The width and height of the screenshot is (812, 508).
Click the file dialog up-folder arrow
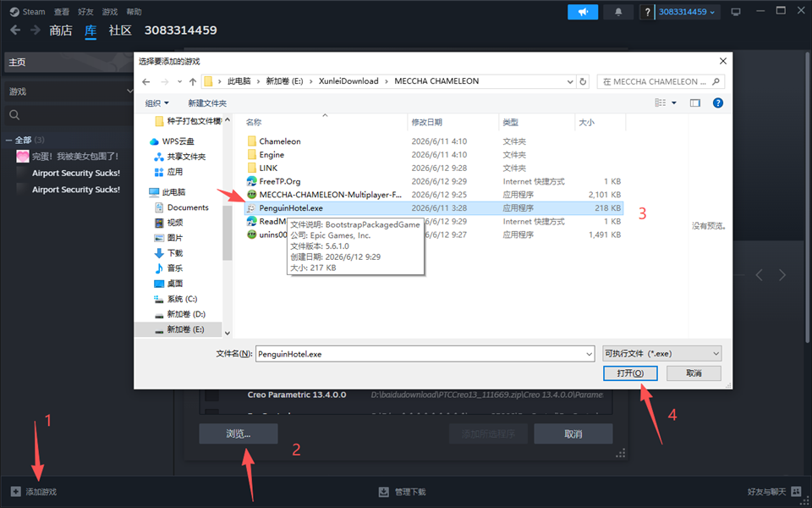[193, 81]
